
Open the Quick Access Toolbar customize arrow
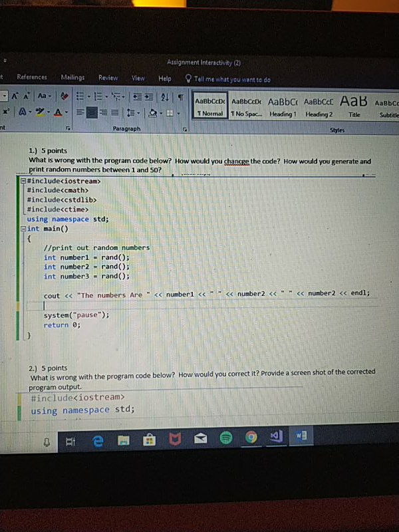coord(5,61)
